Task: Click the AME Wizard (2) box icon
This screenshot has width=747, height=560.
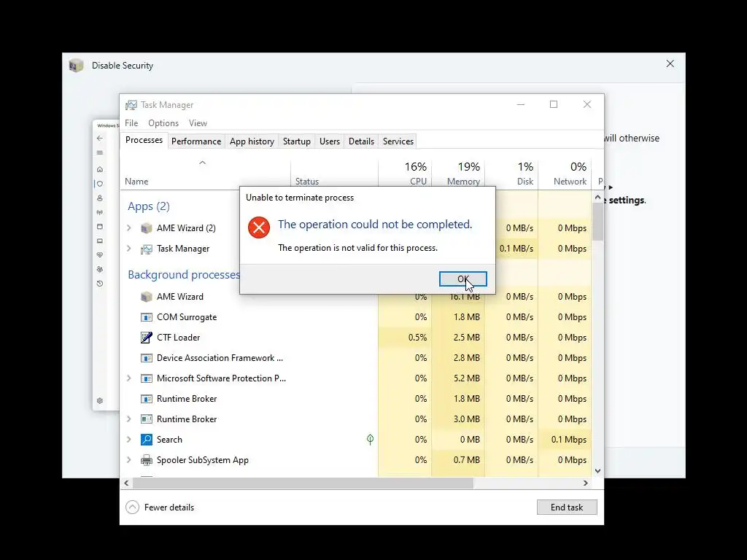Action: click(x=146, y=228)
